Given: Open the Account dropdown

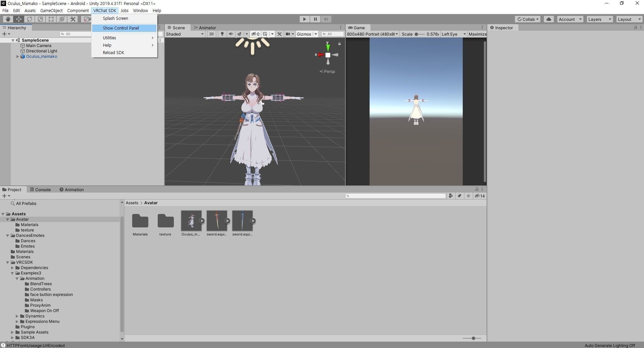Looking at the screenshot, I should pyautogui.click(x=570, y=19).
